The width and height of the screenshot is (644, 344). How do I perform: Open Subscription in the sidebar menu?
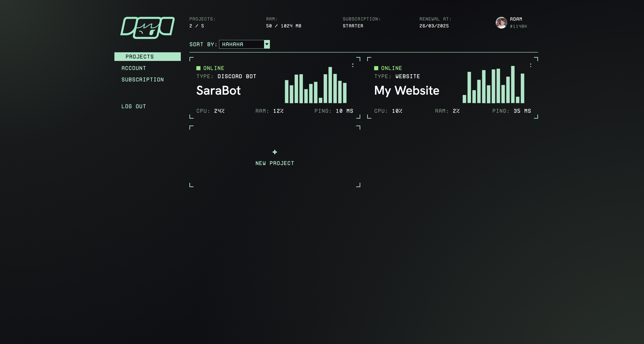pos(143,80)
